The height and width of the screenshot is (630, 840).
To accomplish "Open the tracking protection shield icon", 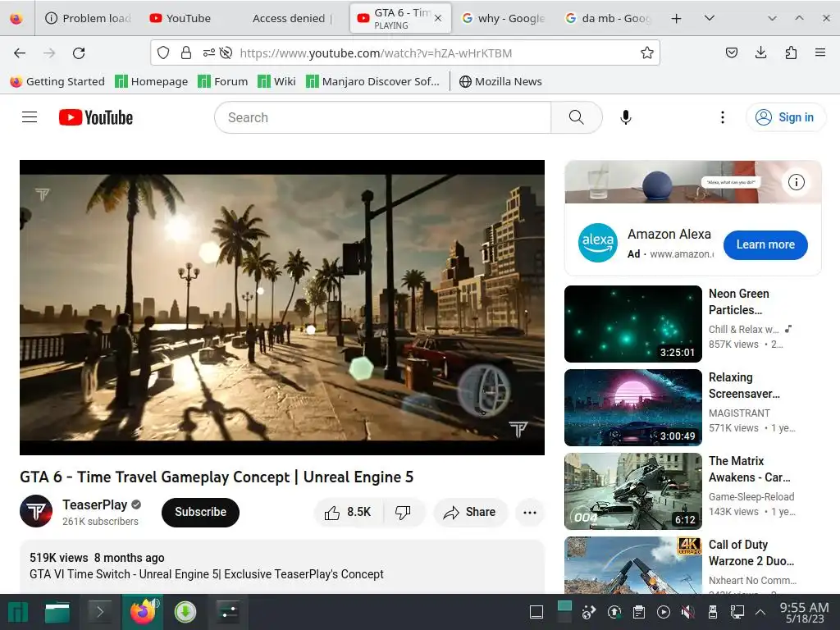I will pyautogui.click(x=163, y=53).
